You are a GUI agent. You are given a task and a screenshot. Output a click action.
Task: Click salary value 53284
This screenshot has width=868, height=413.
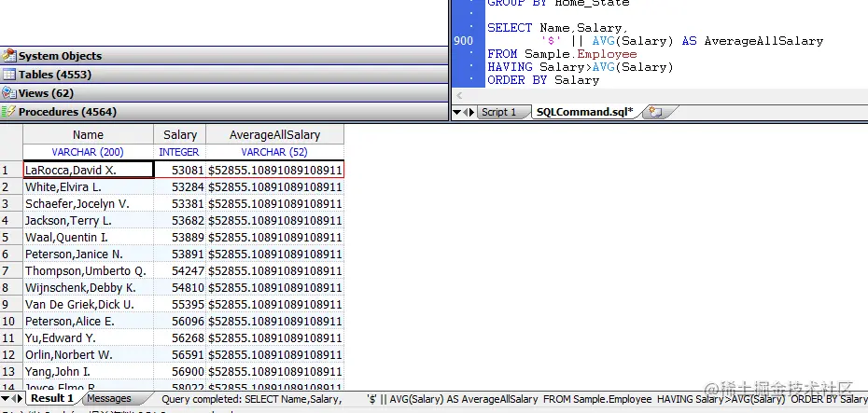click(180, 186)
